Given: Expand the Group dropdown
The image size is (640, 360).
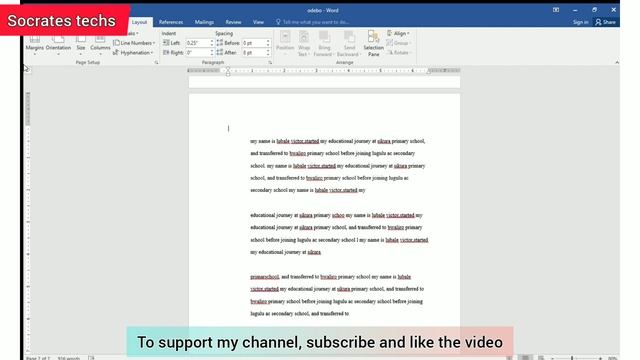Looking at the screenshot, I should pyautogui.click(x=398, y=43).
